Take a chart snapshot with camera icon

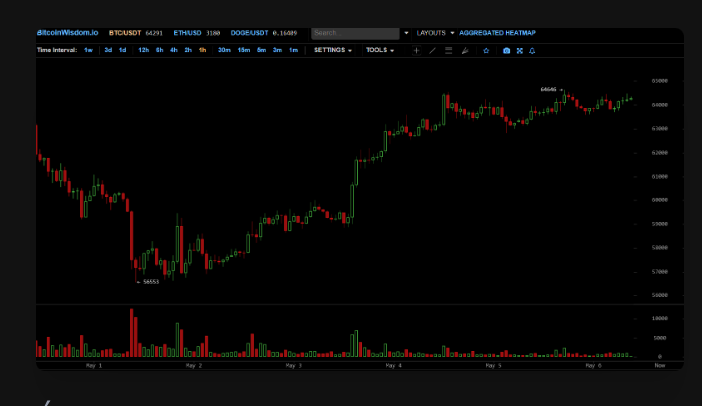[x=507, y=50]
